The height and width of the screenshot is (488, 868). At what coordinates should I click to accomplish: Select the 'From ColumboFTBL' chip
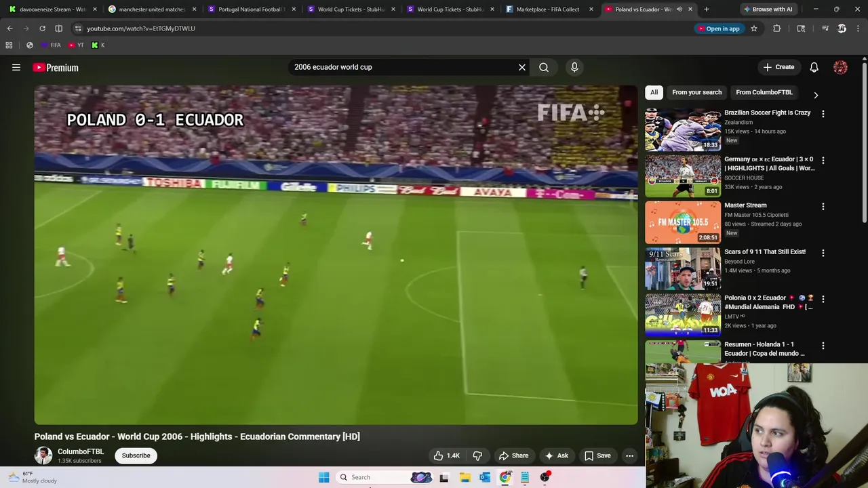click(x=764, y=92)
